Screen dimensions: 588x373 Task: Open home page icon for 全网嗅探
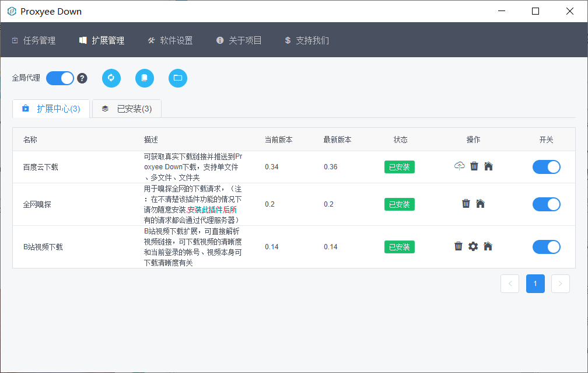[480, 204]
